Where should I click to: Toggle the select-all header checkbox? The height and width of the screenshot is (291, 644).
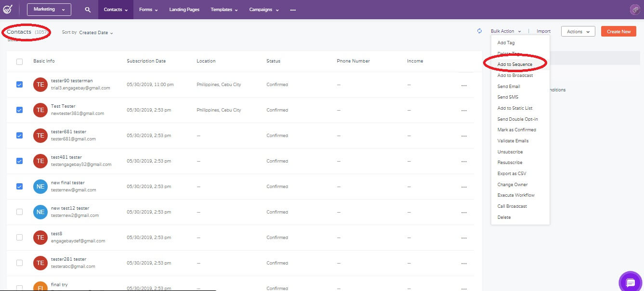[19, 62]
